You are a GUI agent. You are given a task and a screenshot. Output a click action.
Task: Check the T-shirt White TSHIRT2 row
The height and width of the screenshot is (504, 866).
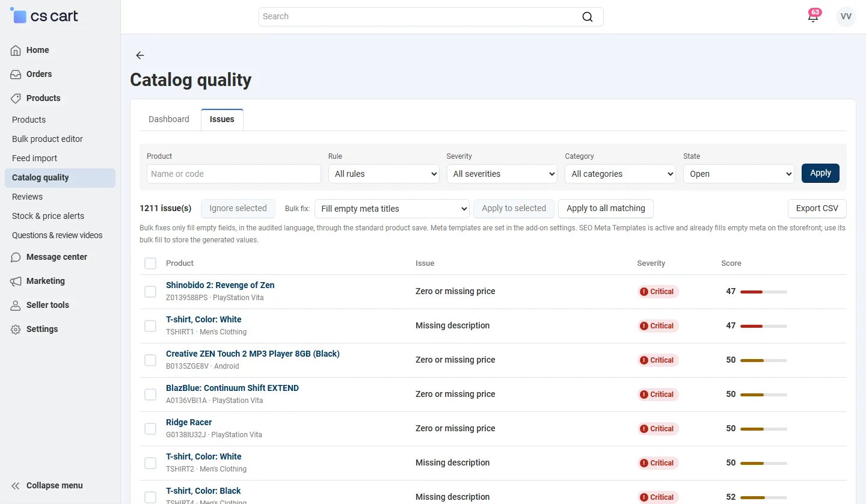click(150, 463)
